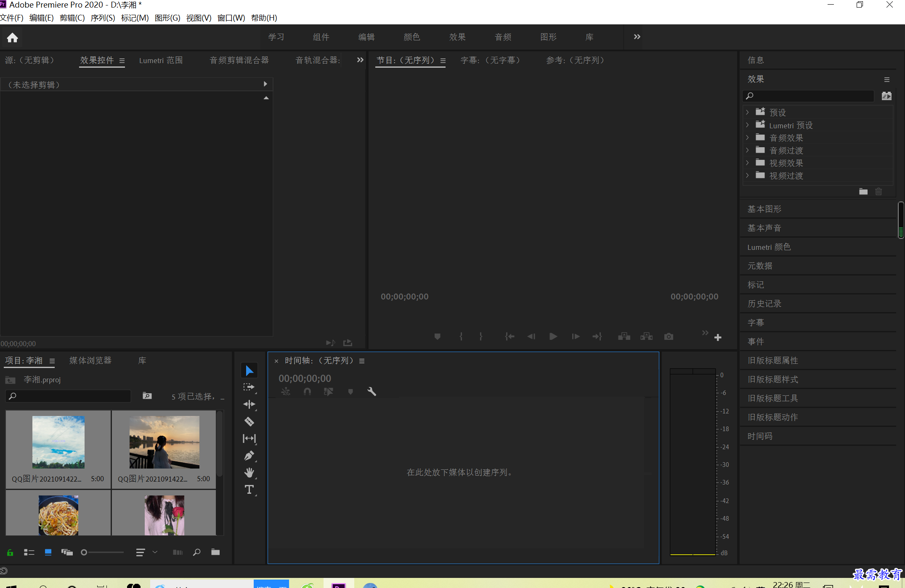The height and width of the screenshot is (588, 905).
Task: Click Export Frame camera icon
Action: [669, 336]
